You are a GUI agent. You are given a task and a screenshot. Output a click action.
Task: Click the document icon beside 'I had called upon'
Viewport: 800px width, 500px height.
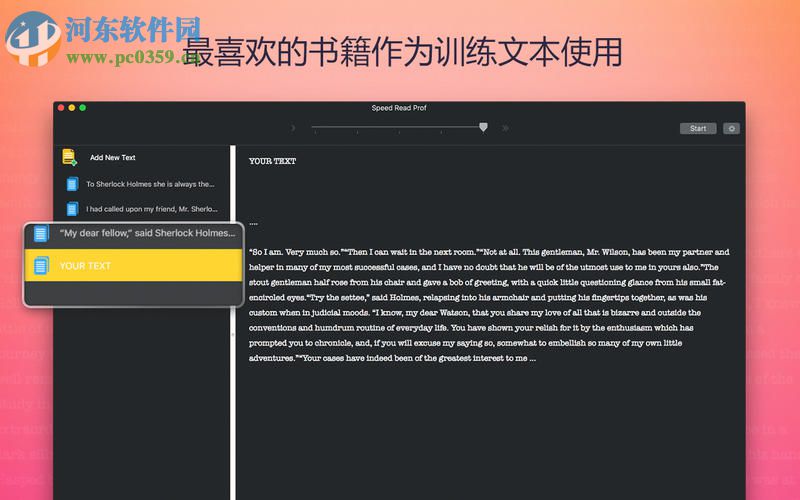72,209
